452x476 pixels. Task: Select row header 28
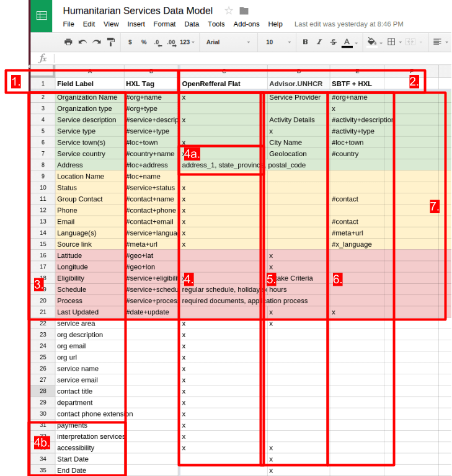43,391
